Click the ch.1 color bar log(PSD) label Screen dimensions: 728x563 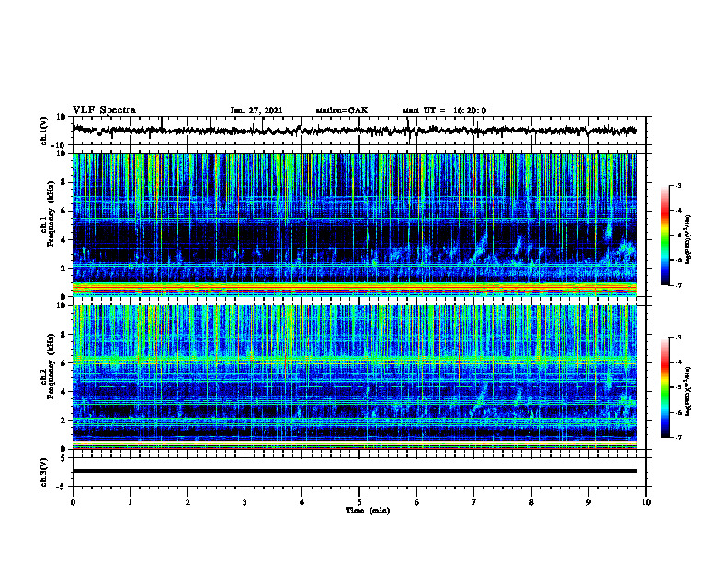[x=688, y=239]
